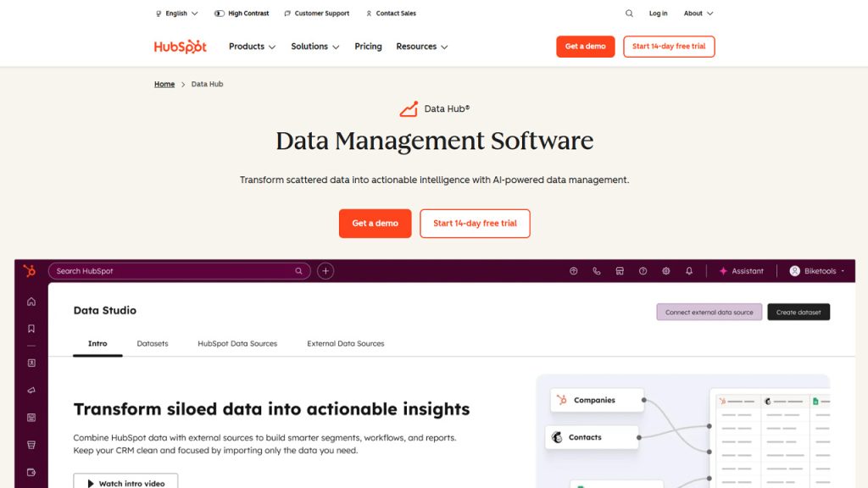Viewport: 868px width, 488px height.
Task: Click the plus create button
Action: click(325, 271)
